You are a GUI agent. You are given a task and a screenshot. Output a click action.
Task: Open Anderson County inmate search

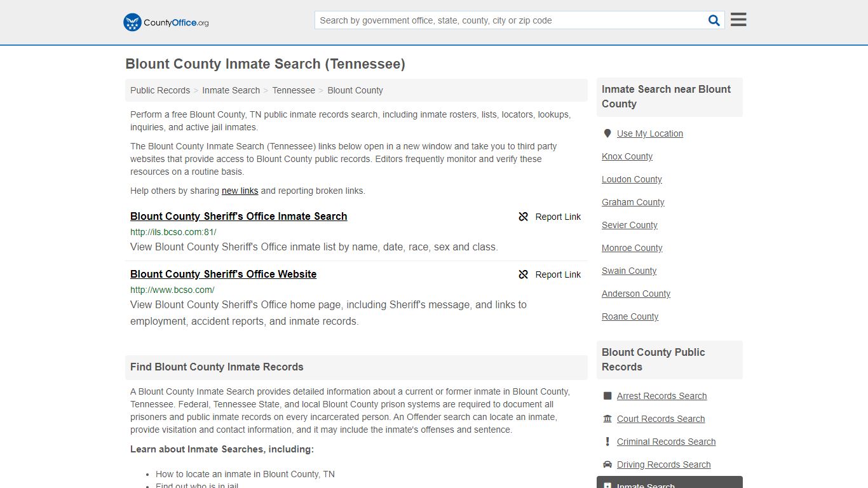[636, 294]
